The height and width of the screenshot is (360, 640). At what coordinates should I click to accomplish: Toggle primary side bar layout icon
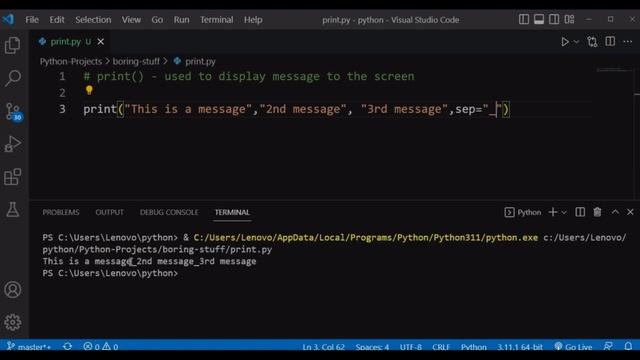click(524, 19)
